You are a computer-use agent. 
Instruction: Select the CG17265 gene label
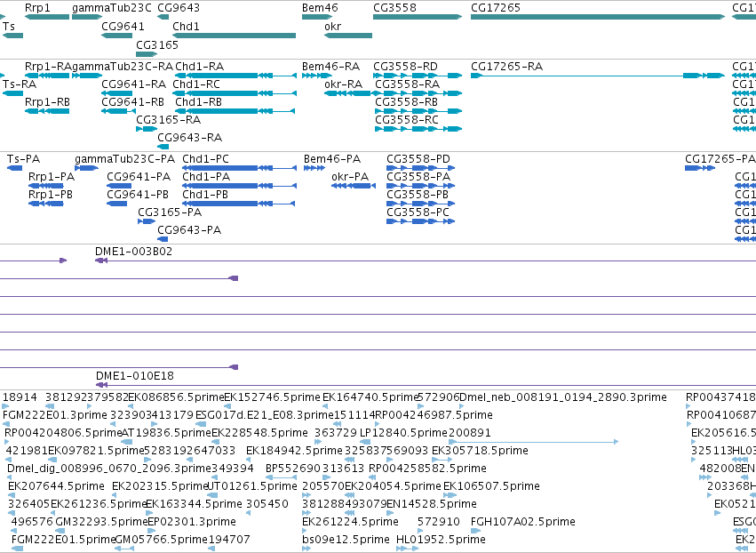[496, 8]
